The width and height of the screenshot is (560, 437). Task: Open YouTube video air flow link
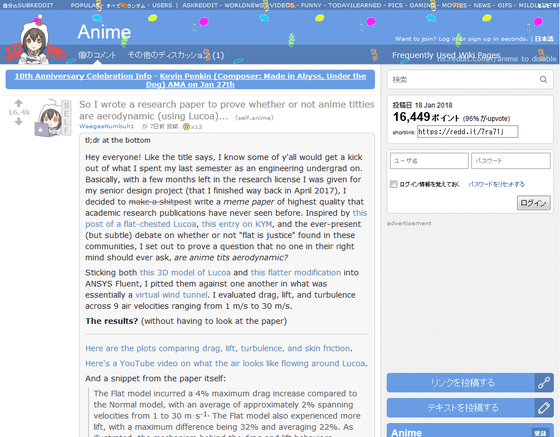coord(225,363)
